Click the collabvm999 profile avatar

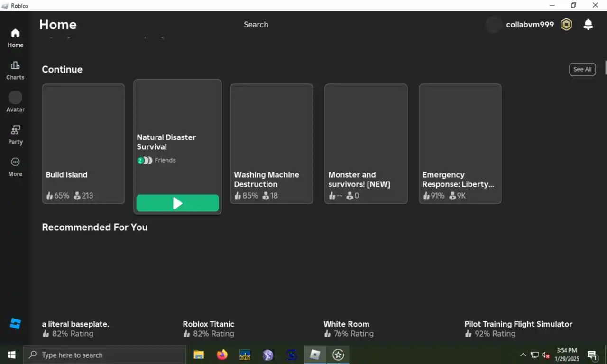(x=493, y=25)
